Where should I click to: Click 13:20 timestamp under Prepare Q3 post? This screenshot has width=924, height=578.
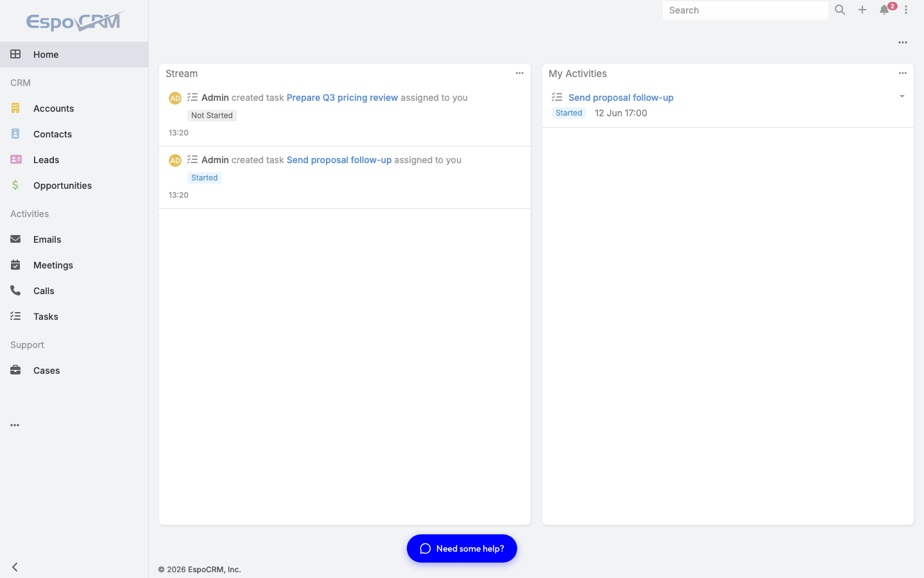(x=178, y=133)
